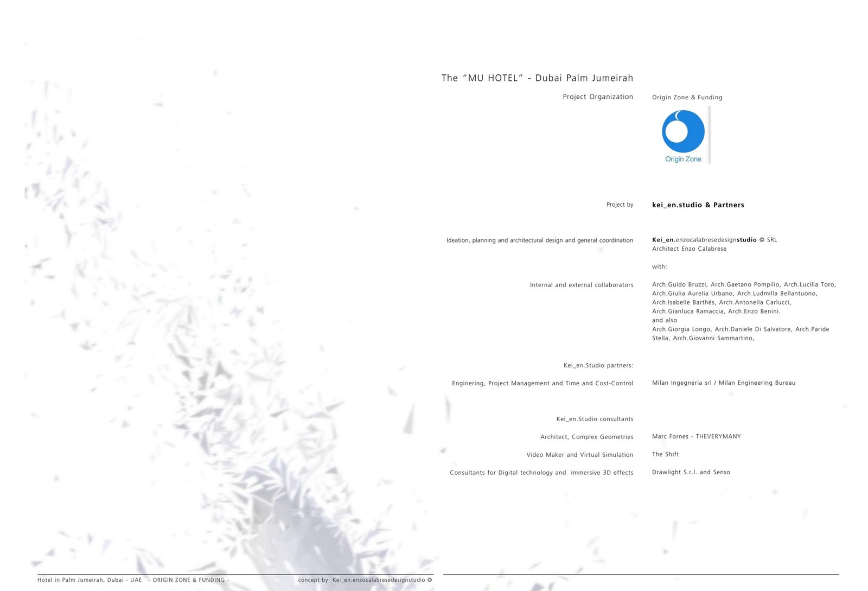Click the 'Origin Zone' text beneath the logo

683,159
